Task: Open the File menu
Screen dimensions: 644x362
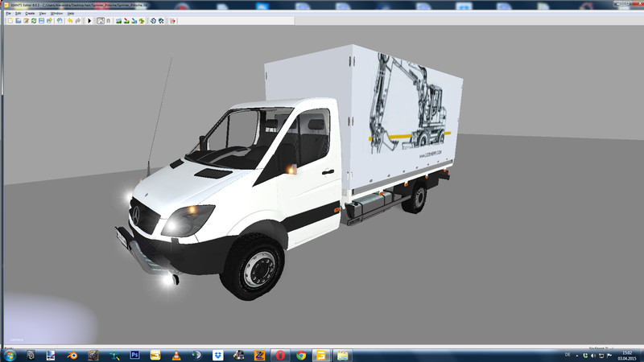Action: (x=8, y=14)
